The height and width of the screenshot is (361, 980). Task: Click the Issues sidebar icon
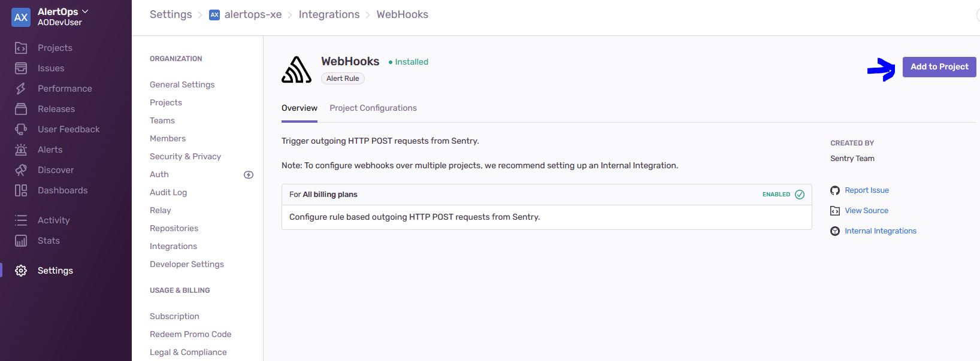pos(21,68)
